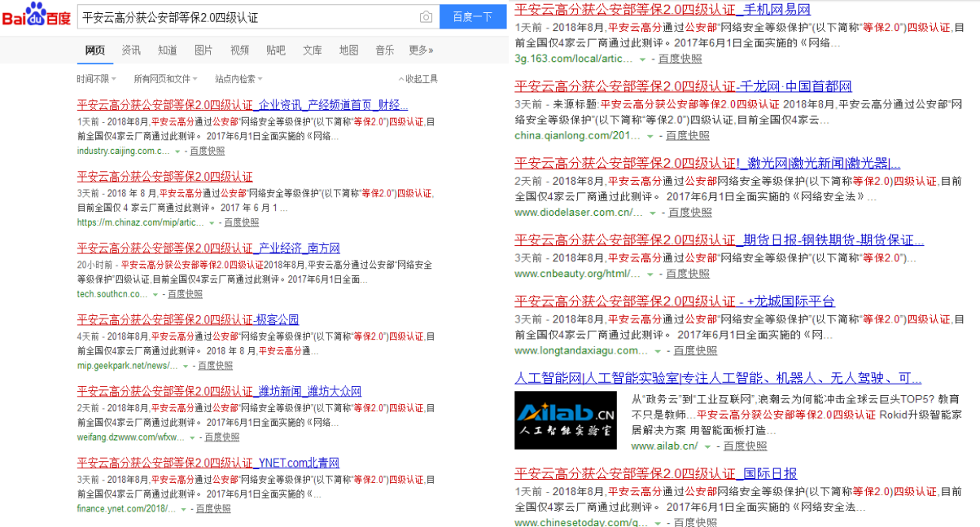Open the 国际日报 result link
Screen dimensions: 980x527
(x=656, y=473)
